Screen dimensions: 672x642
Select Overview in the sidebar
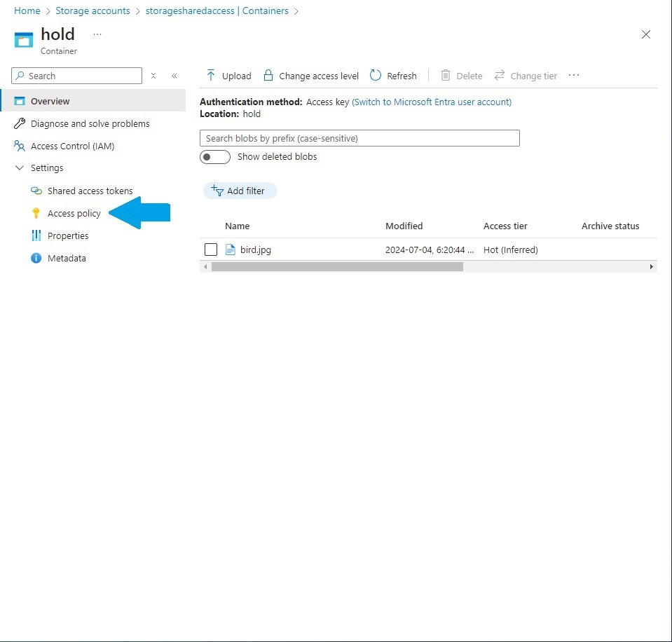93,101
